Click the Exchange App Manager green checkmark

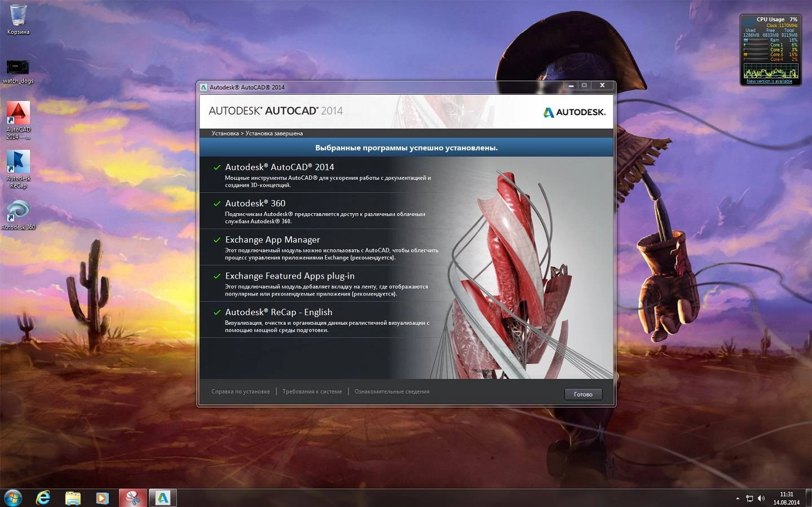[217, 240]
